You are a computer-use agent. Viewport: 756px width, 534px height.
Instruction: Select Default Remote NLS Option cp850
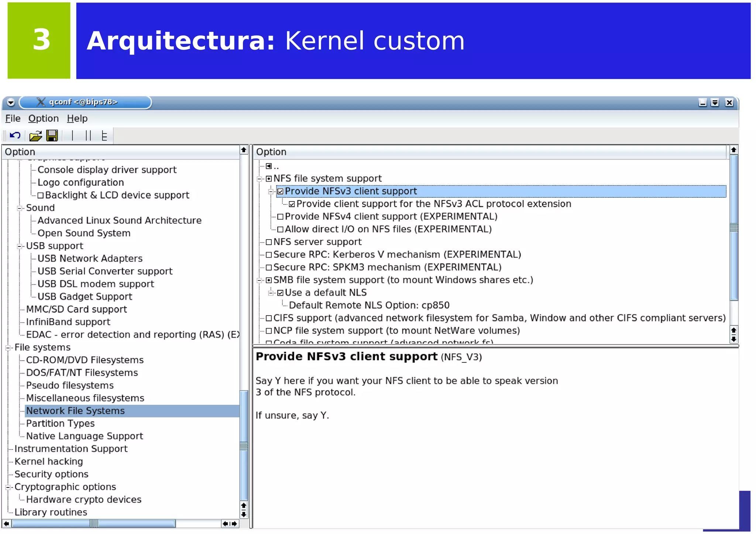coord(369,306)
